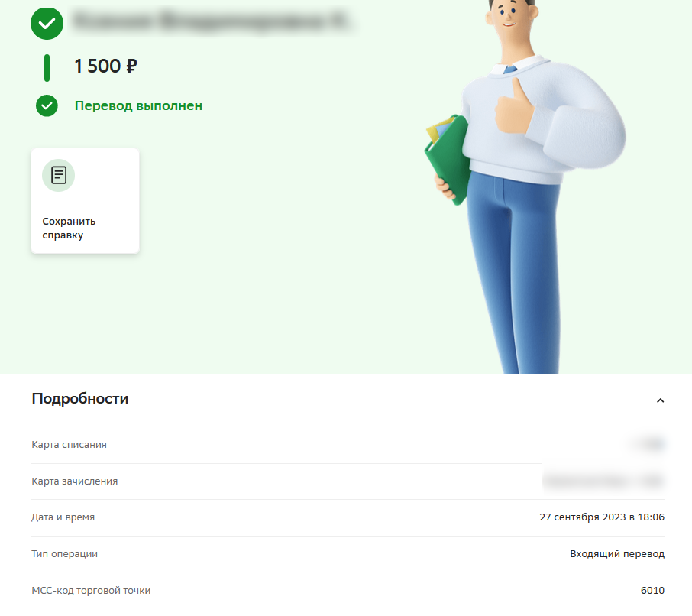Click the document icon in the save card
692x616 pixels.
point(59,175)
